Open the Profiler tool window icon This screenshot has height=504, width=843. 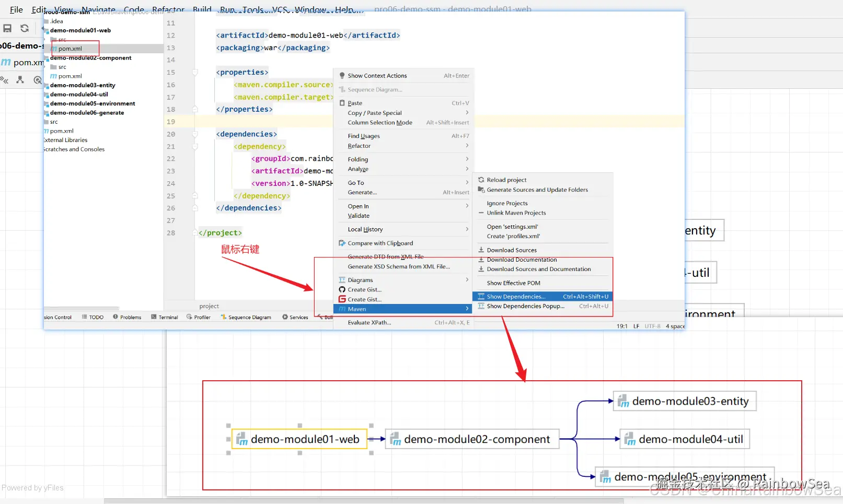[x=190, y=317]
